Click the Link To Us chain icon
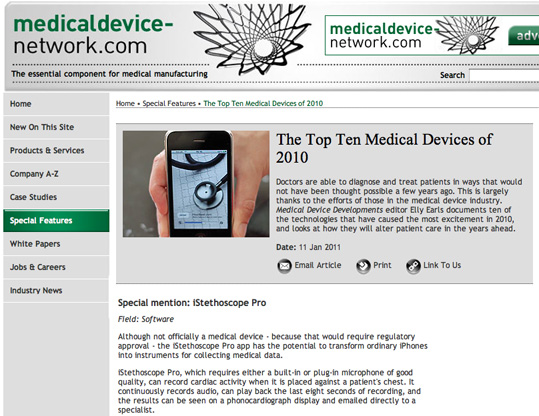The image size is (539, 416). [413, 266]
